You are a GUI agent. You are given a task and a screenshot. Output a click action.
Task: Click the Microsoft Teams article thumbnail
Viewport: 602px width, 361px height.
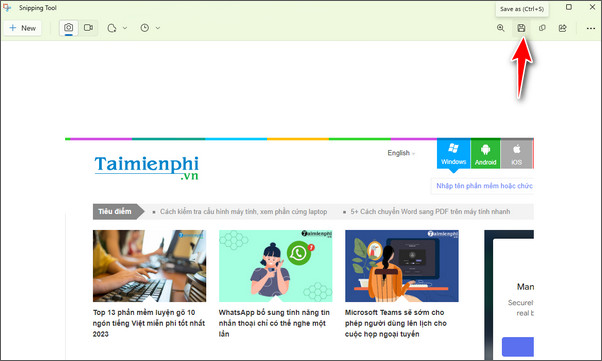click(x=402, y=266)
